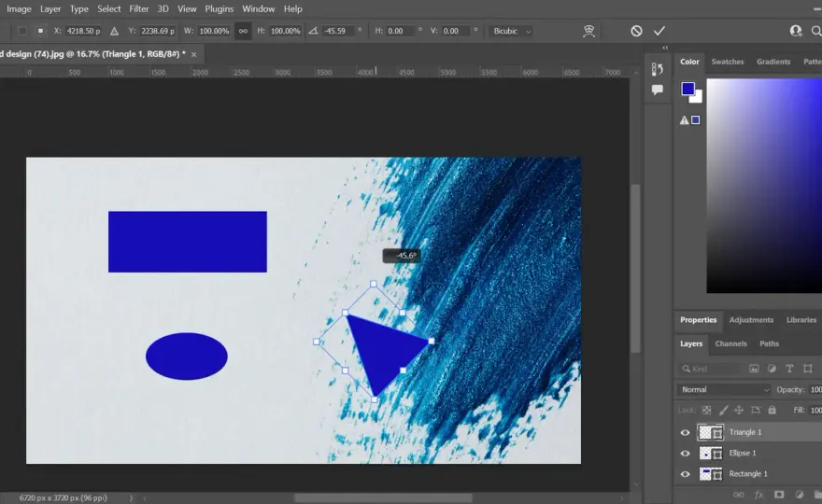
Task: Filter layers by type layers icon
Action: point(789,369)
